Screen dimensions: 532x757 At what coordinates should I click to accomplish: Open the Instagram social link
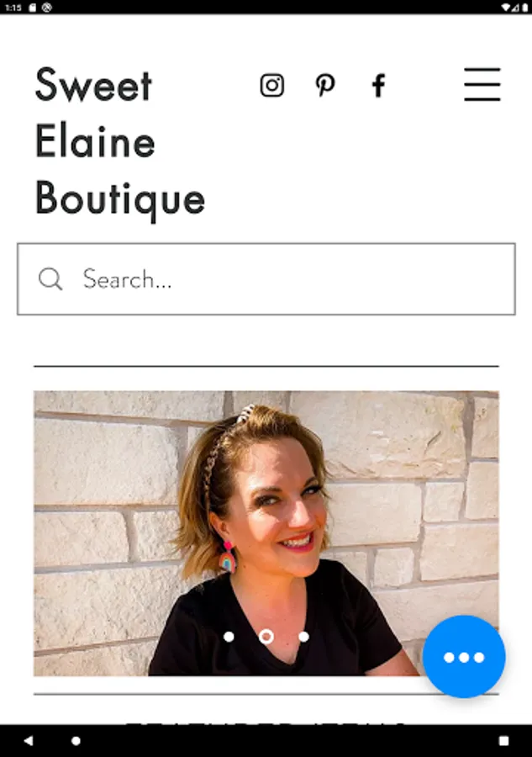272,86
